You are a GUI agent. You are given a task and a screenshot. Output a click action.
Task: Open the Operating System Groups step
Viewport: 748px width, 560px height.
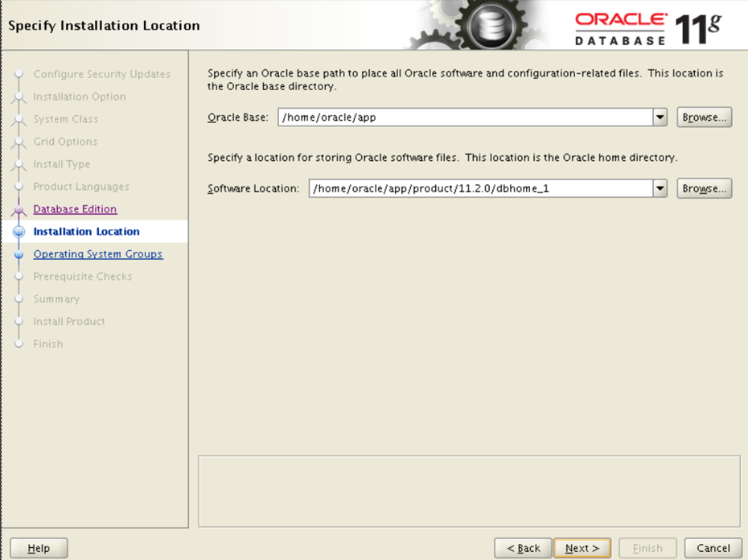pos(97,254)
